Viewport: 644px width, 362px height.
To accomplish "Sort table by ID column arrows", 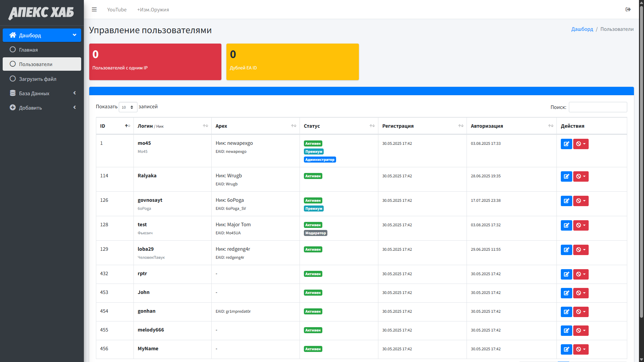I will (x=127, y=126).
